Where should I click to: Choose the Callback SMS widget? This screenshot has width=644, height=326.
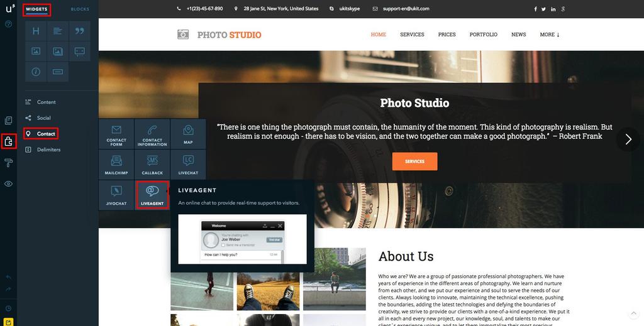pos(152,165)
